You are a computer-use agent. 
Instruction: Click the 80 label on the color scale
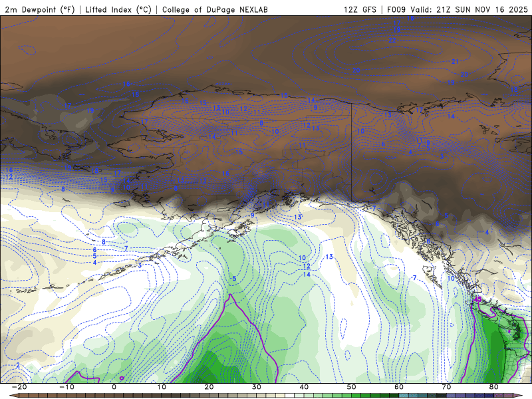[x=494, y=387]
